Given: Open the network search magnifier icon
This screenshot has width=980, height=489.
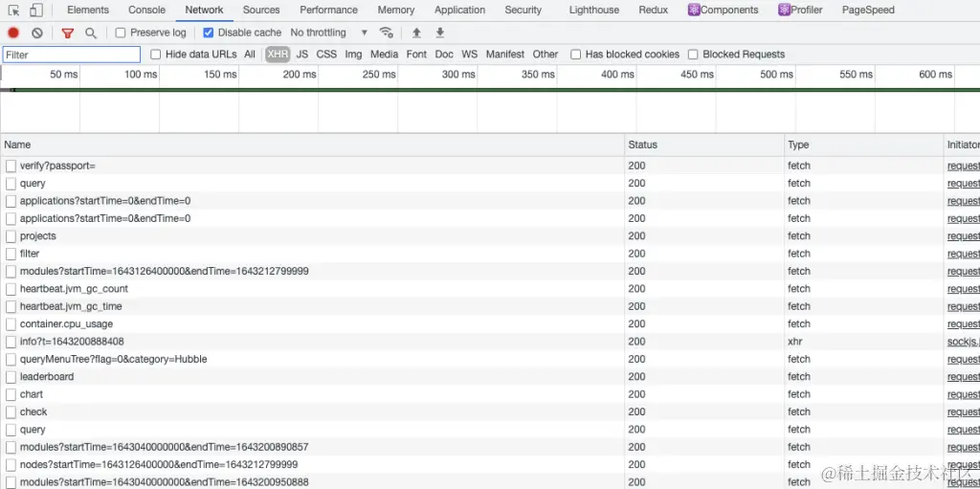Looking at the screenshot, I should (x=91, y=33).
